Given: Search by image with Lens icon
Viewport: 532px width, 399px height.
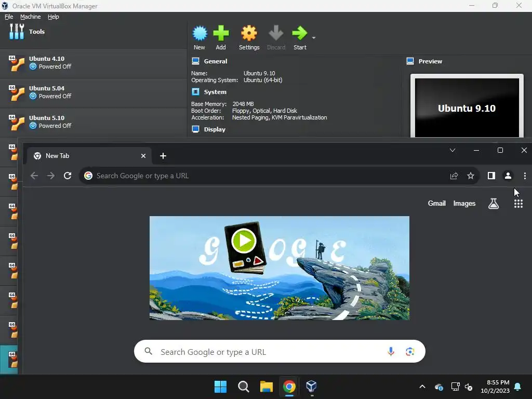Looking at the screenshot, I should [410, 352].
